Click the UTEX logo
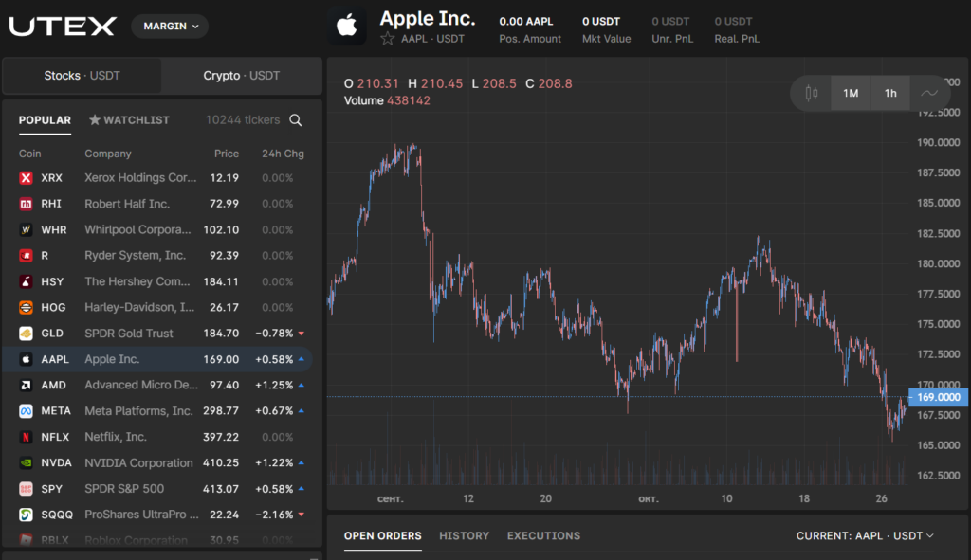The width and height of the screenshot is (971, 560). tap(63, 26)
